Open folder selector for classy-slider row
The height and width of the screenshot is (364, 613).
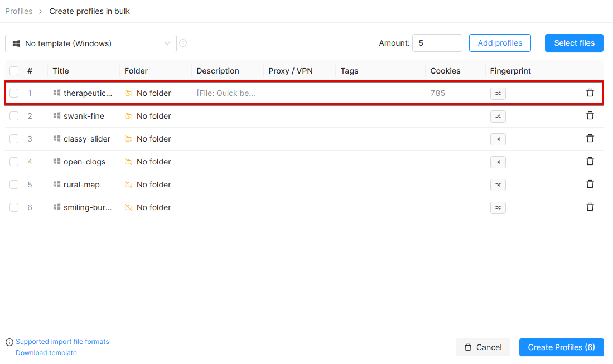(148, 139)
